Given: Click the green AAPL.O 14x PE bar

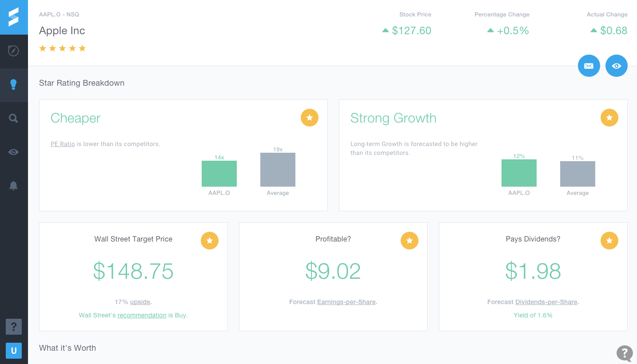Looking at the screenshot, I should click(x=219, y=174).
